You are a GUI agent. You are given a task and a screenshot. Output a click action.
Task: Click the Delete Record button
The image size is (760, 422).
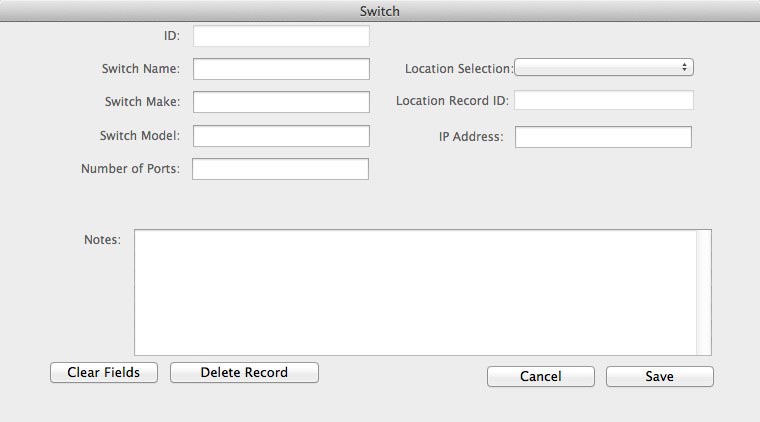coord(244,373)
